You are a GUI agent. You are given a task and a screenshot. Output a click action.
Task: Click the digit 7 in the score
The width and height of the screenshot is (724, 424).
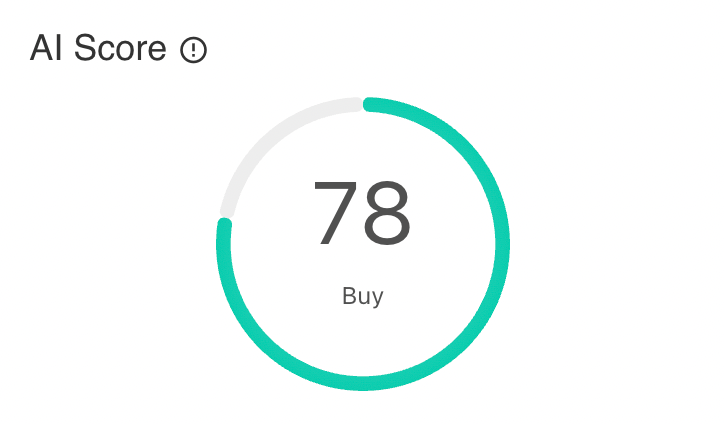click(336, 213)
